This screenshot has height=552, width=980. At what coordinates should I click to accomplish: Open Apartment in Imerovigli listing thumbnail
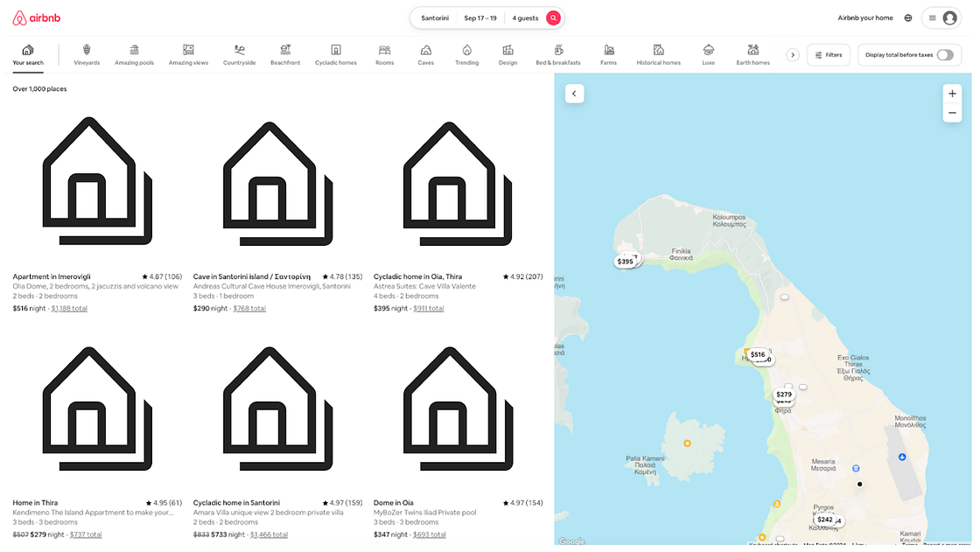coord(97,181)
